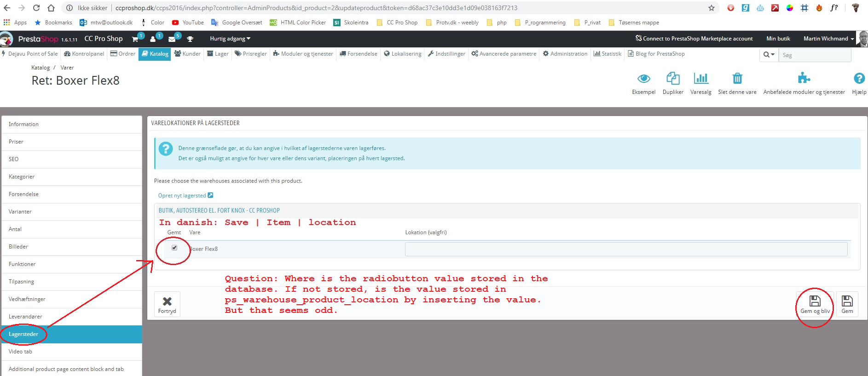Open the Hjælp question mark icon
The image size is (868, 376).
tap(859, 78)
